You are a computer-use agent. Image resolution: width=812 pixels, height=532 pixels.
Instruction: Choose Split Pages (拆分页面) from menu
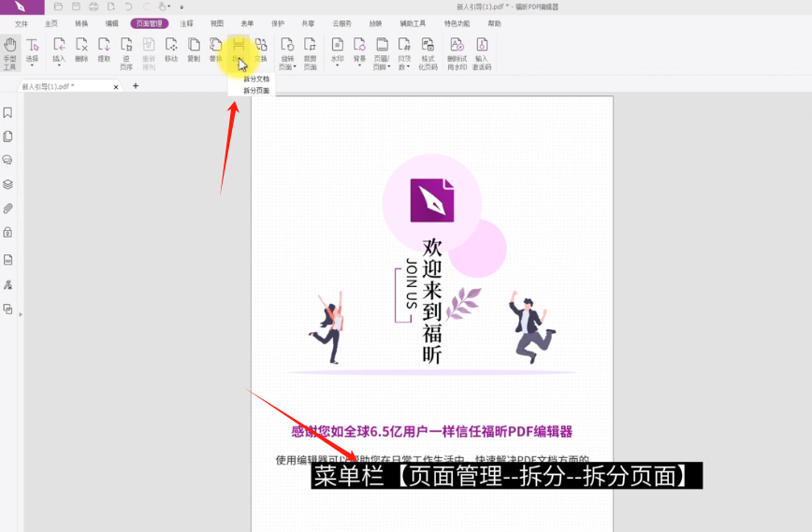(x=256, y=91)
